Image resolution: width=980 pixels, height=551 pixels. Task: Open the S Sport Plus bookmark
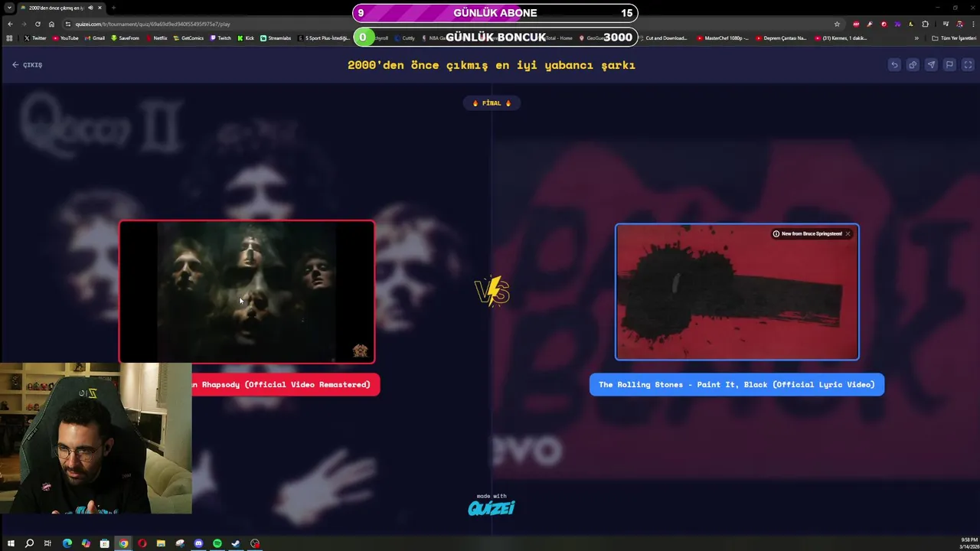[324, 37]
